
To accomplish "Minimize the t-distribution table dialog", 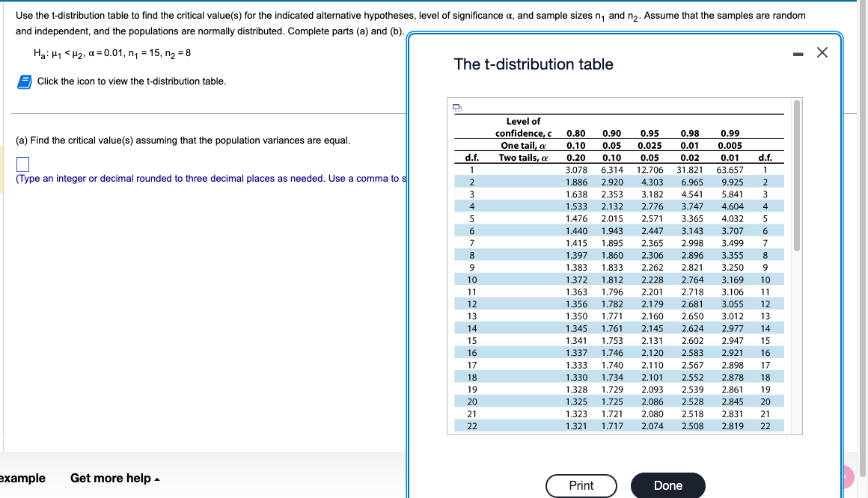I will click(x=798, y=55).
